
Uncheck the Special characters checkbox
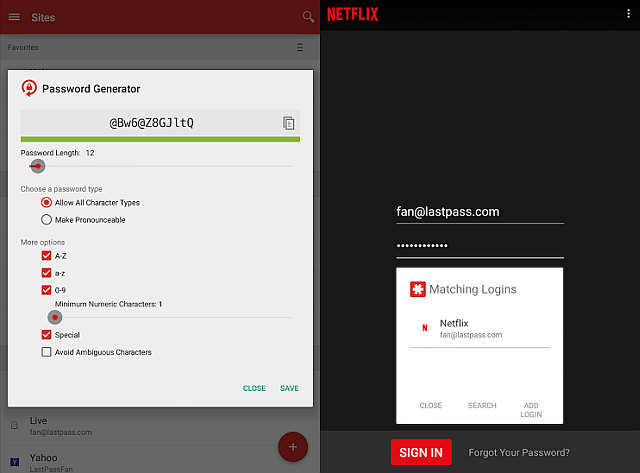pyautogui.click(x=46, y=335)
